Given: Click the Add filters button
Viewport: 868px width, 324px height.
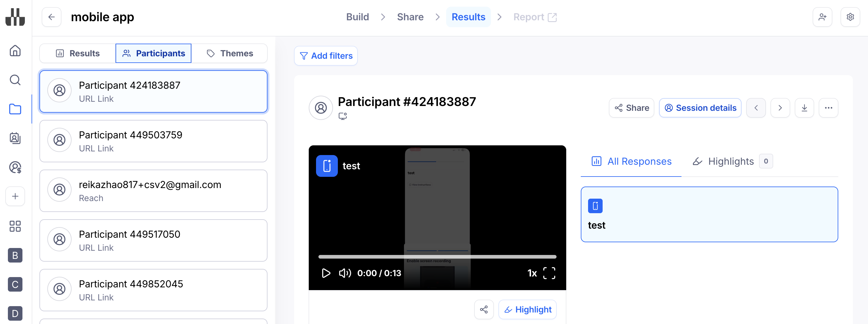Looking at the screenshot, I should coord(325,56).
